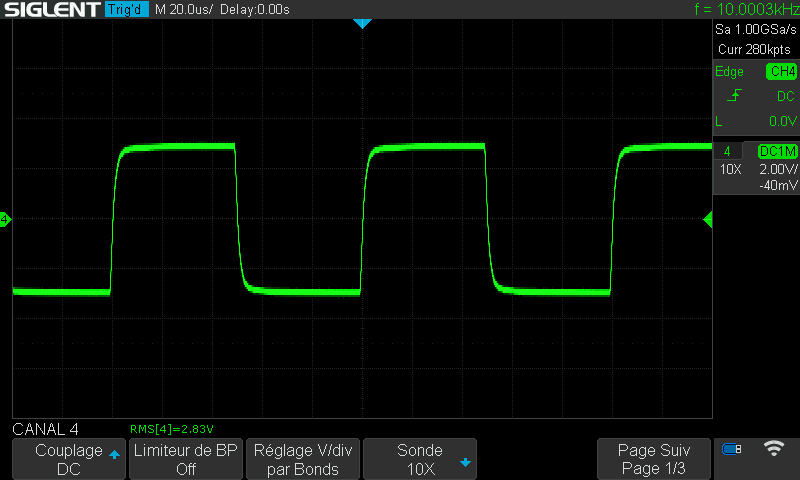The height and width of the screenshot is (480, 800).
Task: Toggle Limiteur de BP Off setting
Action: (186, 459)
